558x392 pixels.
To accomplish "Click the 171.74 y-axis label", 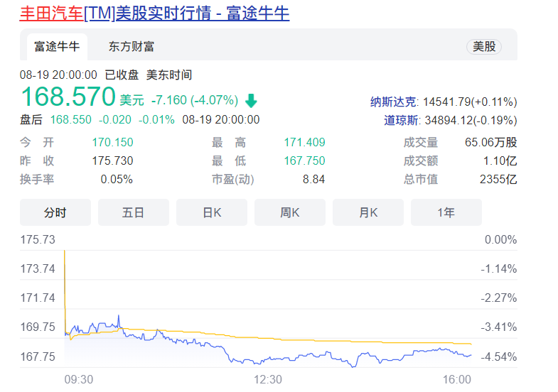I will point(38,298).
